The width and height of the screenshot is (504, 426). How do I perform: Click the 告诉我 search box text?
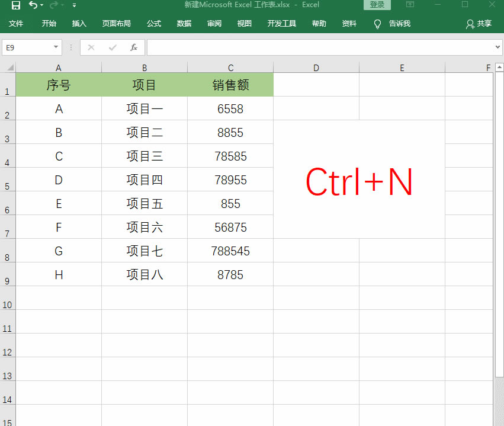click(x=400, y=24)
